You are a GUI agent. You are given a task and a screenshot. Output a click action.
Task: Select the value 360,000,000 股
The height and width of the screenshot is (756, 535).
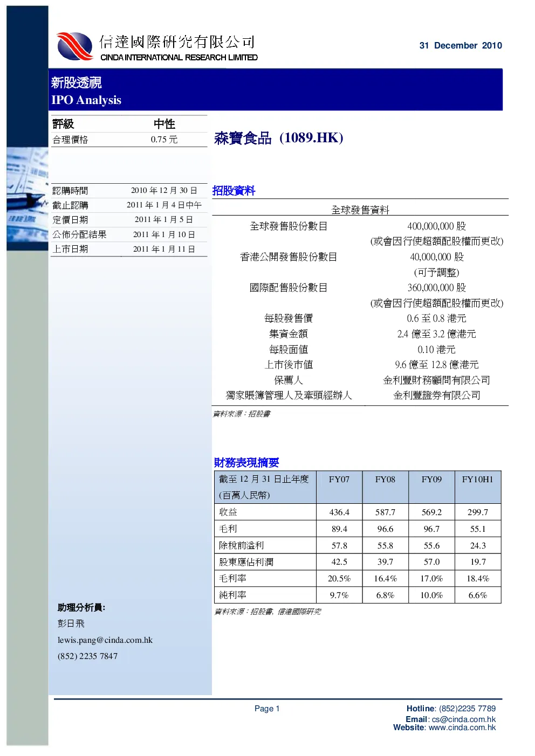pos(437,288)
